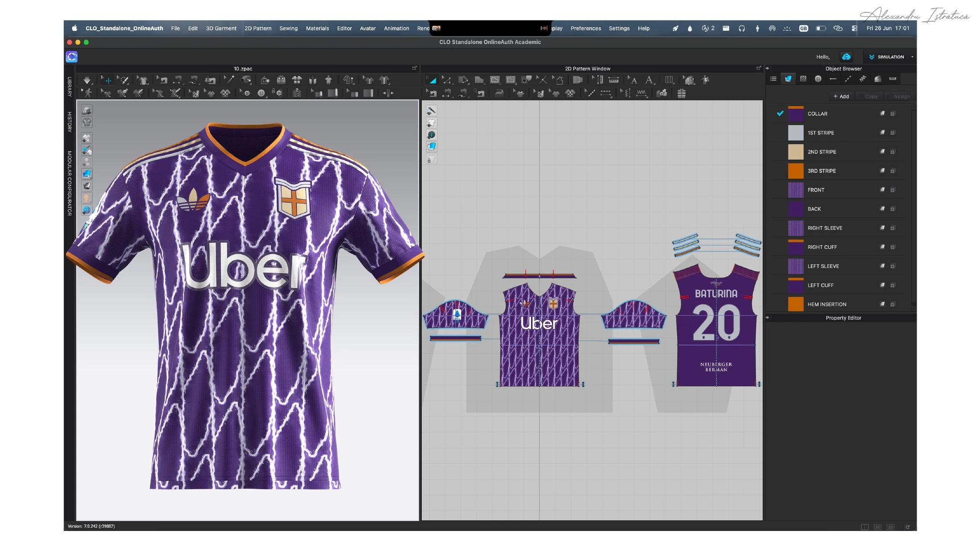This screenshot has height=551, width=980.
Task: Click the Fold Arrangement 3D box icon
Action: (x=265, y=81)
